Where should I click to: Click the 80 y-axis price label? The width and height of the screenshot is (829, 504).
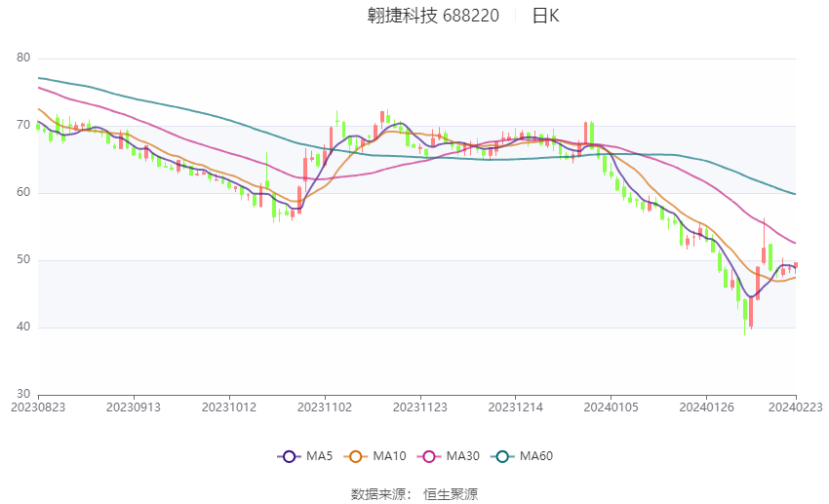tap(23, 58)
